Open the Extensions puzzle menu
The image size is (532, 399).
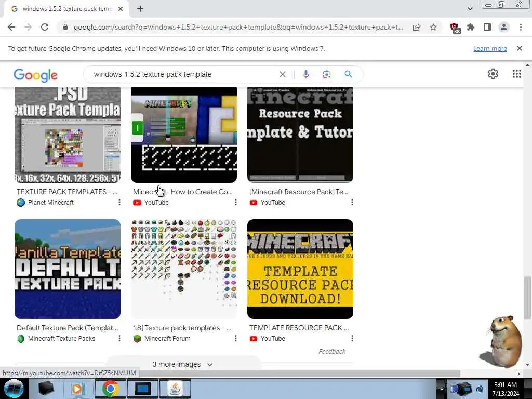(x=471, y=27)
